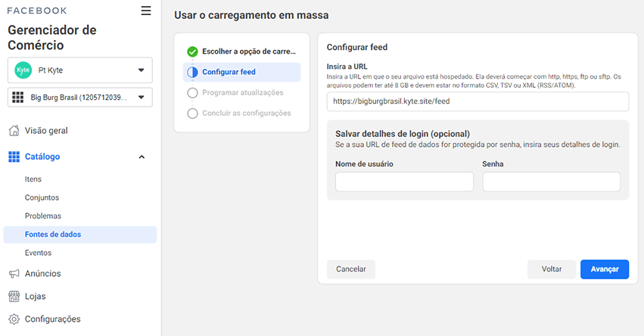Click the Voltar button
The image size is (644, 336).
click(552, 269)
